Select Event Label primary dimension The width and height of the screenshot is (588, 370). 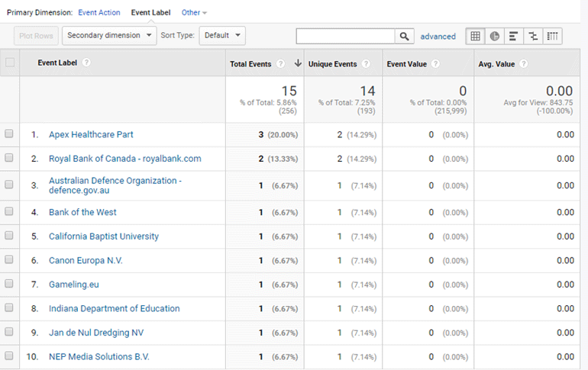(x=150, y=13)
